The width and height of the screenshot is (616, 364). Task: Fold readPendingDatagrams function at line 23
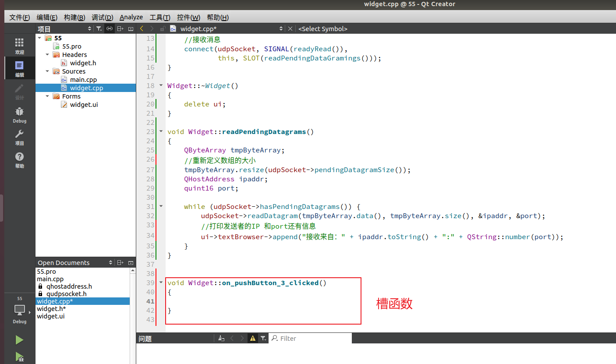(161, 131)
